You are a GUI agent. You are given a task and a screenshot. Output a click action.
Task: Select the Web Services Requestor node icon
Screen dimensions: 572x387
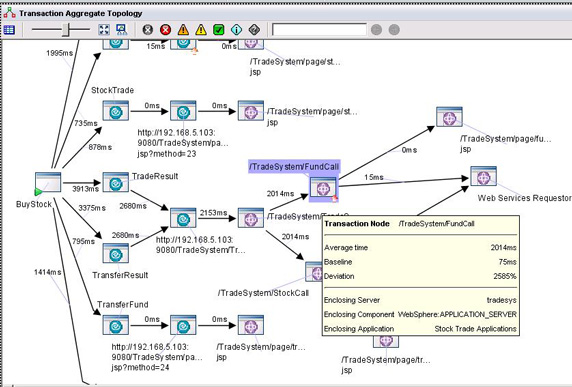tap(483, 176)
